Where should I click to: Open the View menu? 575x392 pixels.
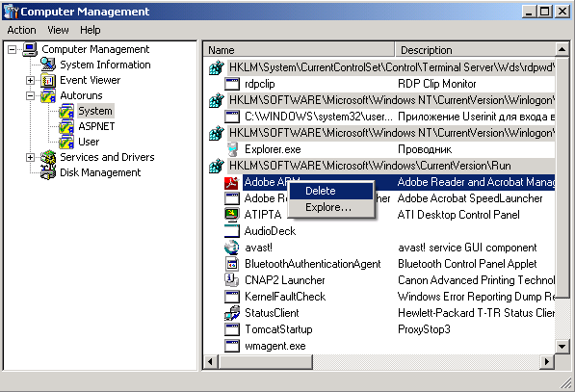(58, 30)
